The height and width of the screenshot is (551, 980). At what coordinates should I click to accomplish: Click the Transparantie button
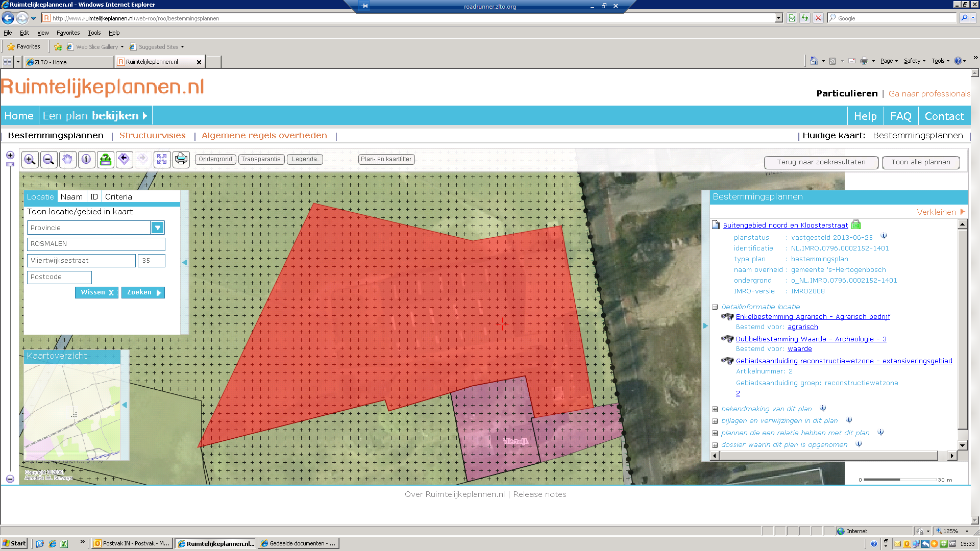tap(261, 159)
